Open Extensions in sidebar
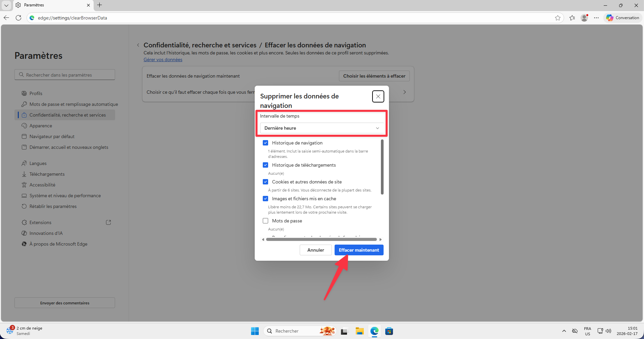 tap(65, 222)
